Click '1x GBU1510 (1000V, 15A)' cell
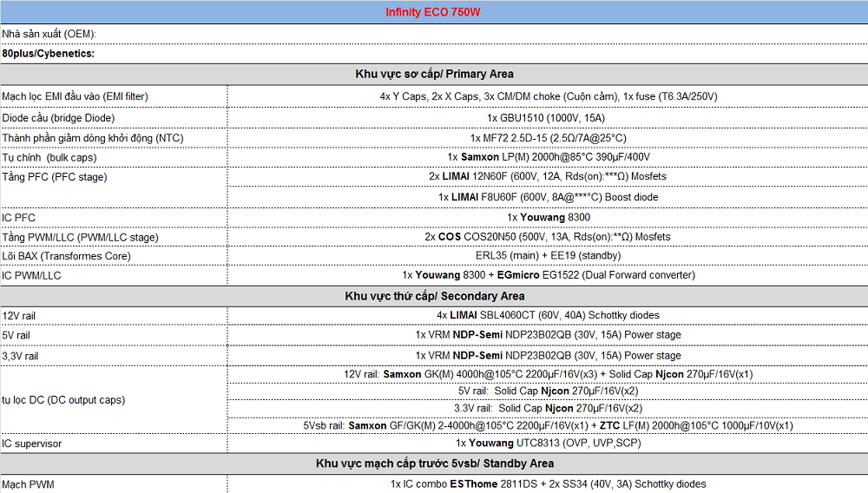Screen dimensions: 868x493 [548, 118]
